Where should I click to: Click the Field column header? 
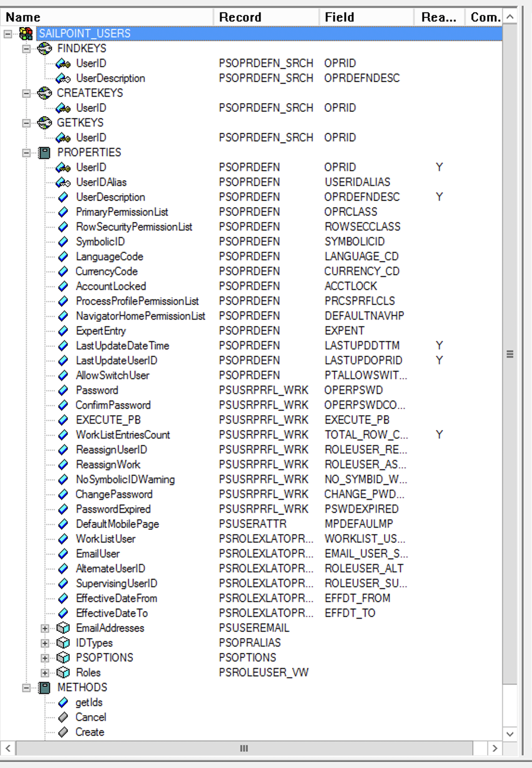point(367,17)
